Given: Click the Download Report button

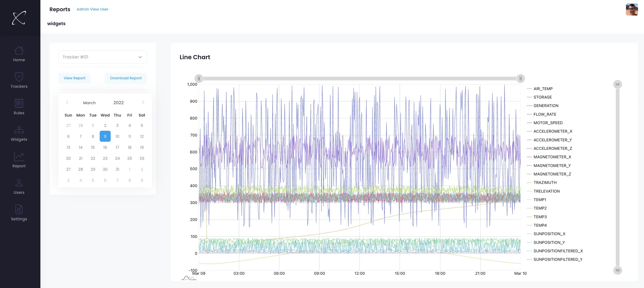Looking at the screenshot, I should (126, 78).
